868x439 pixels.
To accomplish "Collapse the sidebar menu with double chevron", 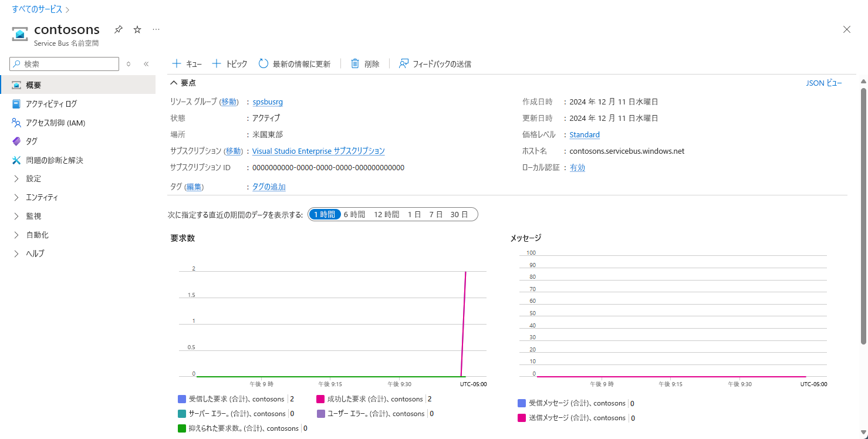I will tap(146, 64).
